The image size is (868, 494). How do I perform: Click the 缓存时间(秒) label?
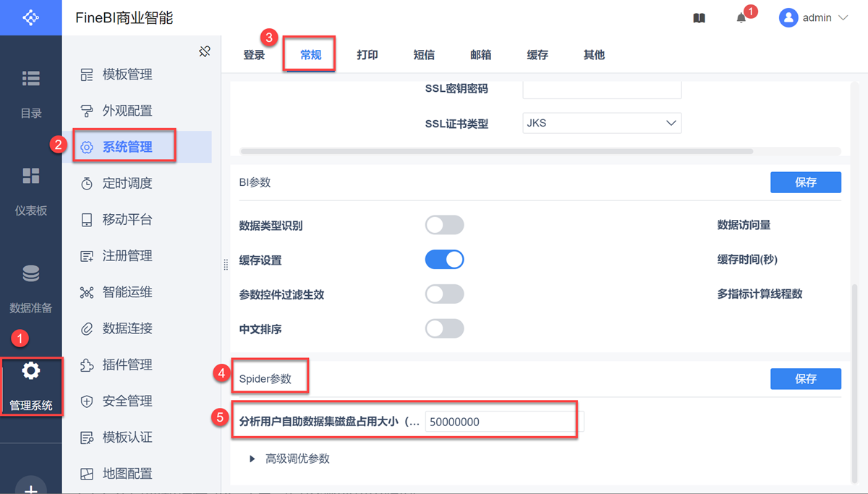[x=747, y=259]
